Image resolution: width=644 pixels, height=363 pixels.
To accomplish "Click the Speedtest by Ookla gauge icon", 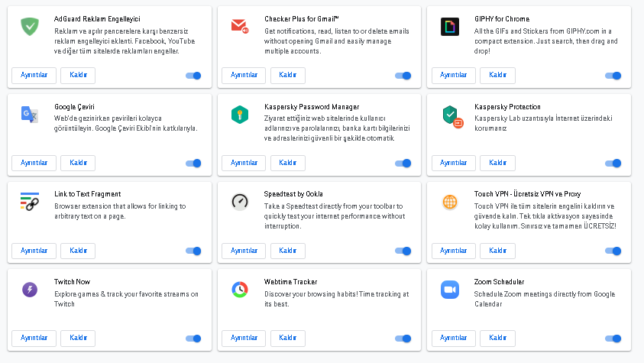I will click(240, 202).
